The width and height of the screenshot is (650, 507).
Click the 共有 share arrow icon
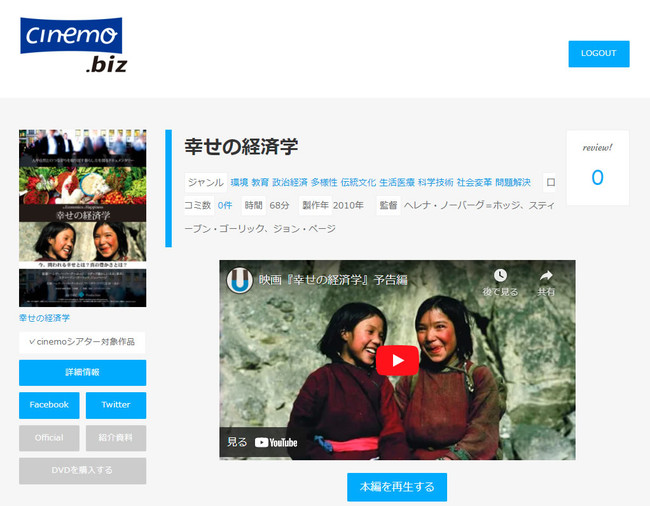pos(546,282)
